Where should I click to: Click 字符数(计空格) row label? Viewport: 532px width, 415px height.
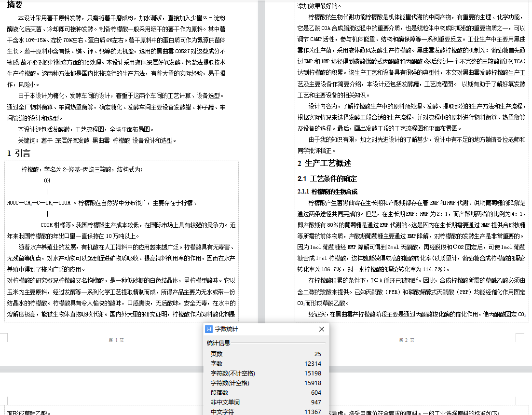click(230, 383)
